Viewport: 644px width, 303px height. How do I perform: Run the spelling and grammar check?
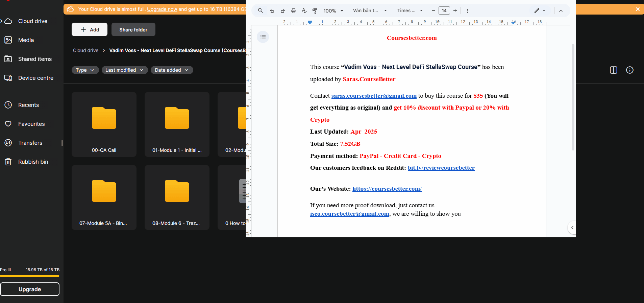pyautogui.click(x=304, y=11)
